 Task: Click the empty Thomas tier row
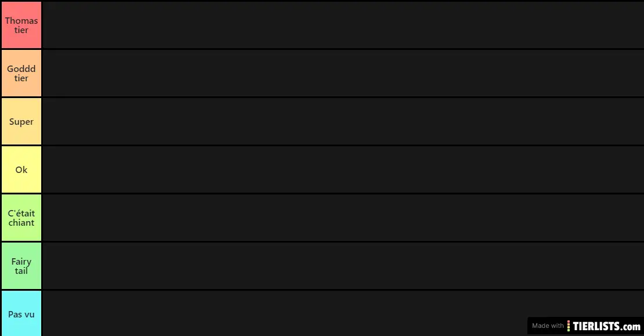tap(343, 25)
